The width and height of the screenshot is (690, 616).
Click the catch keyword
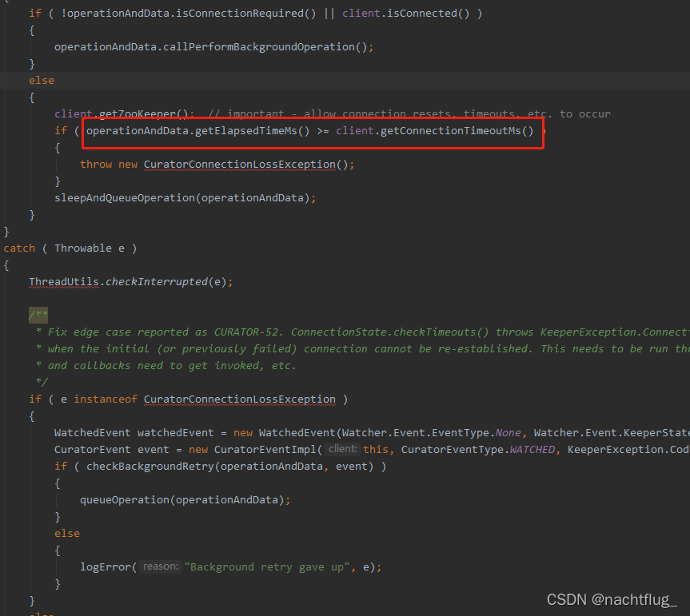[19, 248]
